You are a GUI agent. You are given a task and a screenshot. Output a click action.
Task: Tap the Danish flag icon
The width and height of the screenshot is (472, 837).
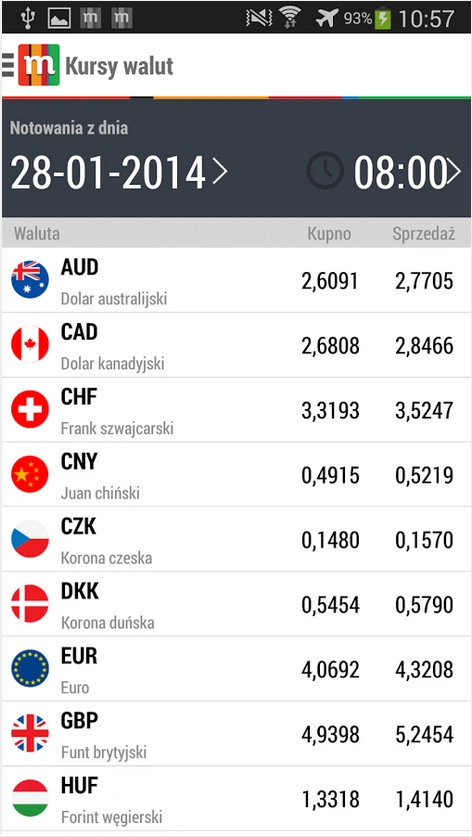tap(30, 604)
